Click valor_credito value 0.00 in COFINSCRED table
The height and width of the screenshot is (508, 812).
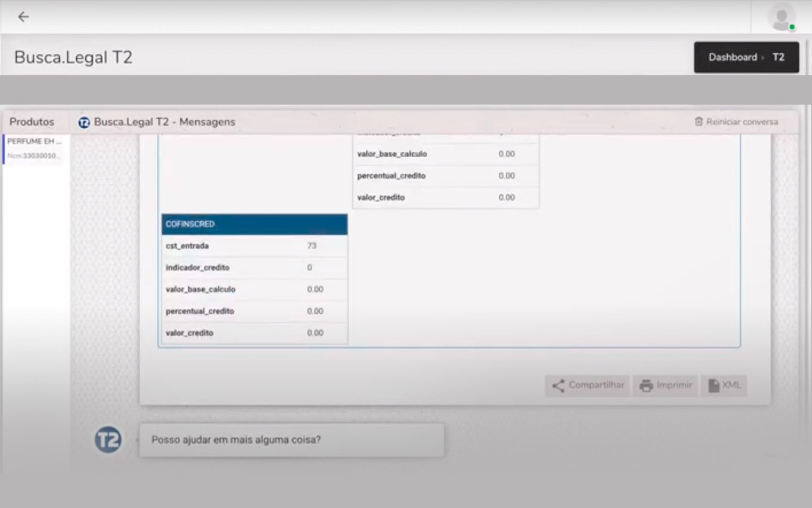coord(315,333)
